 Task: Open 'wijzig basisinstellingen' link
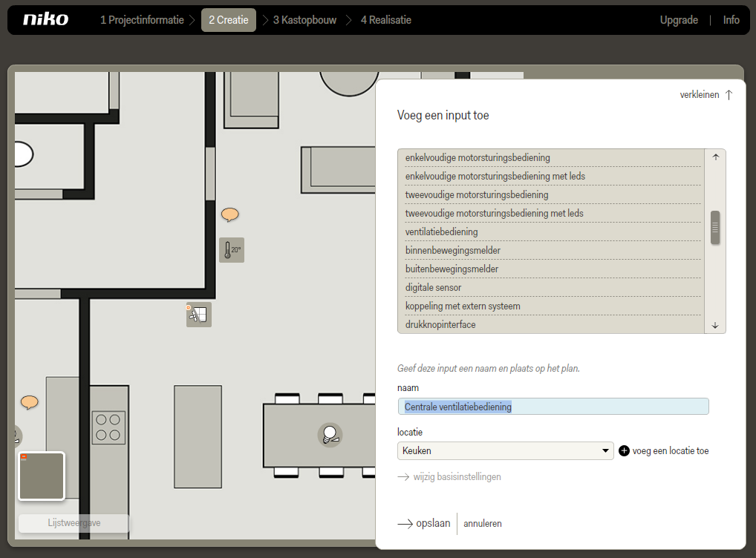(x=457, y=476)
